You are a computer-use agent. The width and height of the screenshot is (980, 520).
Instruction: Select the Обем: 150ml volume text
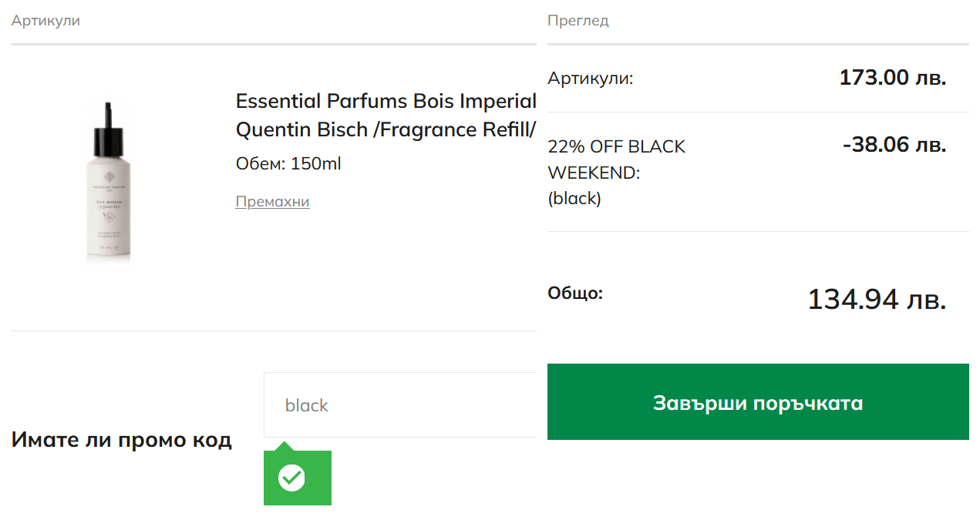coord(288,164)
